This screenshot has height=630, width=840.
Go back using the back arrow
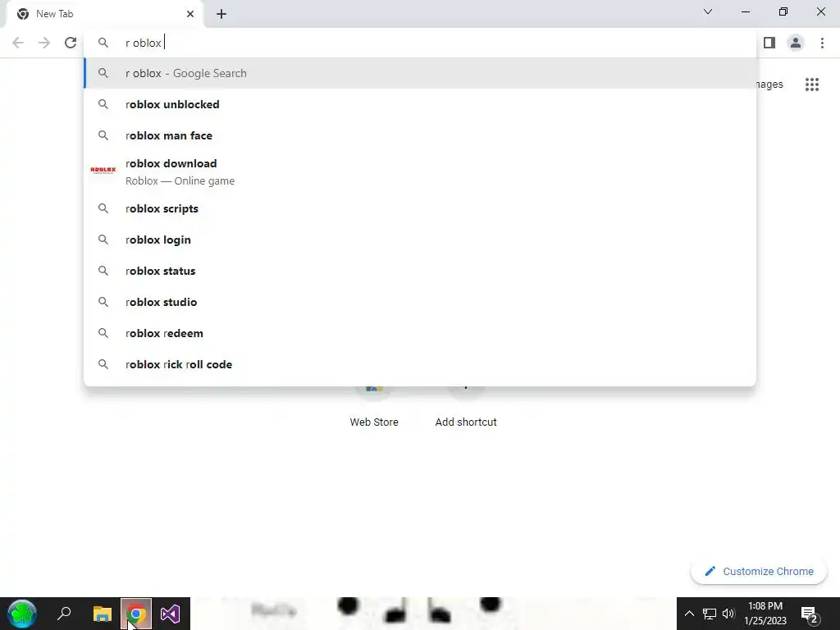(18, 43)
